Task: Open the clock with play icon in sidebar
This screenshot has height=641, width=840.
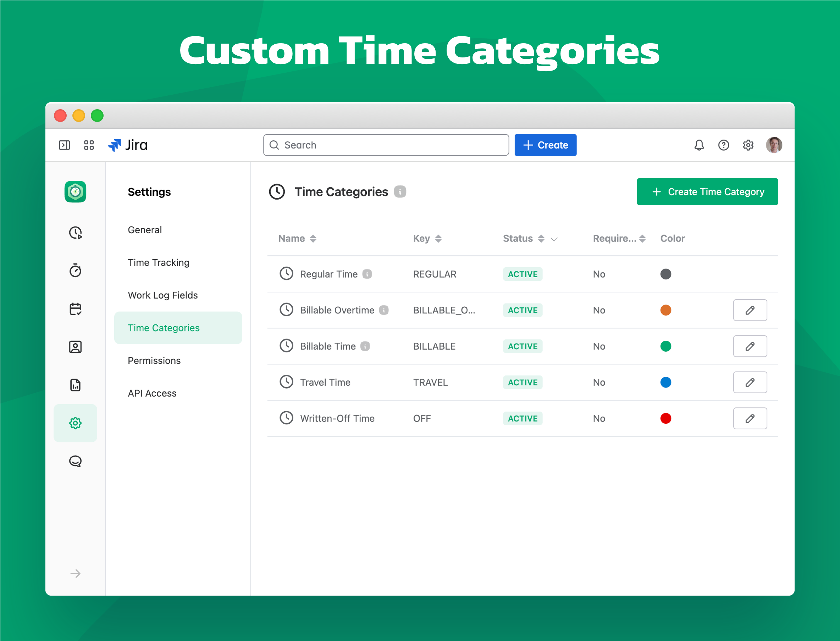Action: click(x=75, y=233)
